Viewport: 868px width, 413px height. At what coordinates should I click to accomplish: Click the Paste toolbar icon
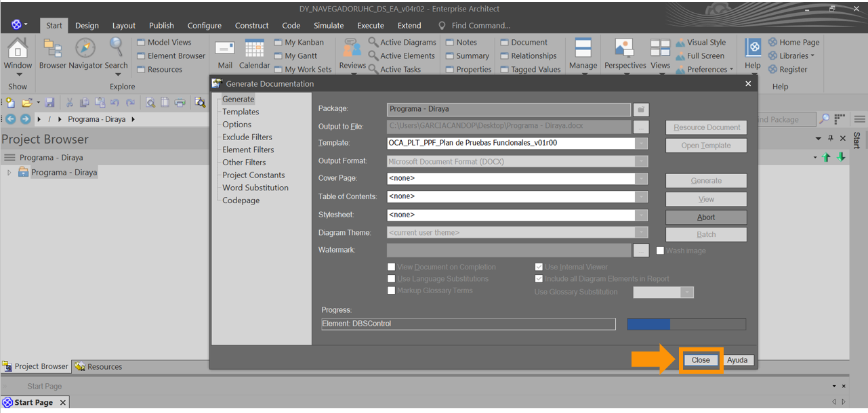[100, 103]
